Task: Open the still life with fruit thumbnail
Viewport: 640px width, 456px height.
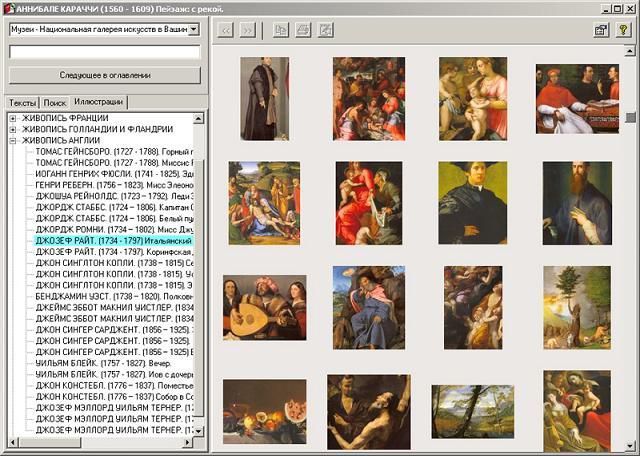Action: coord(264,411)
